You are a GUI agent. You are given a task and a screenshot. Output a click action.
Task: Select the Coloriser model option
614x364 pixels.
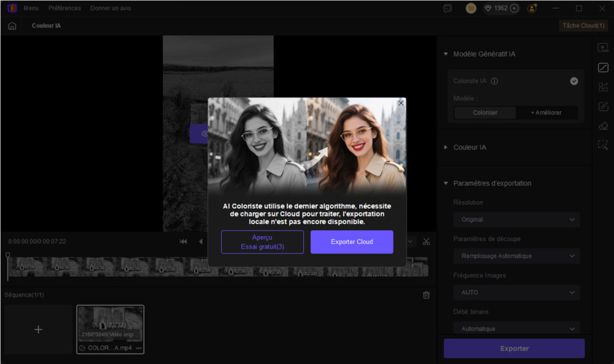485,113
